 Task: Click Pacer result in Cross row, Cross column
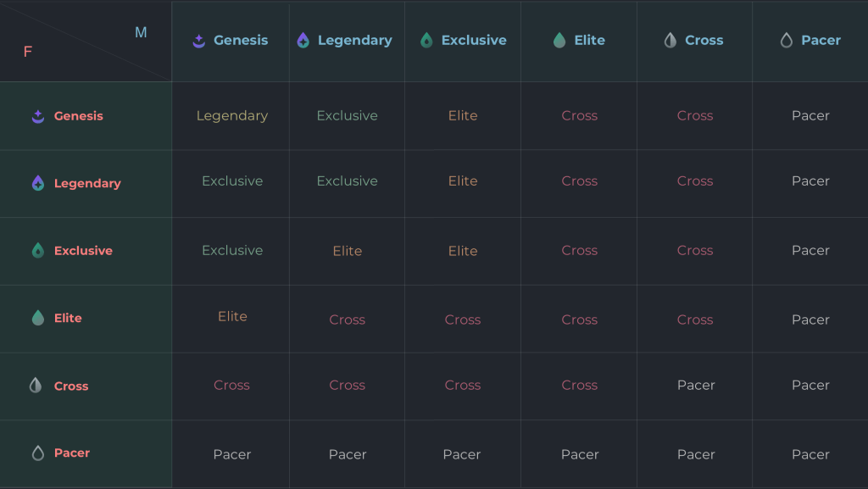tap(696, 385)
